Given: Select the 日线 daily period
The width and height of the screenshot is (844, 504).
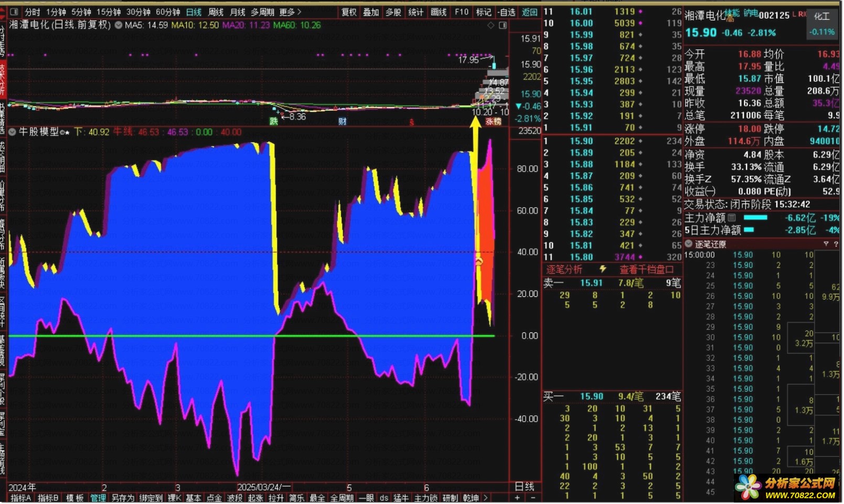Looking at the screenshot, I should [194, 12].
